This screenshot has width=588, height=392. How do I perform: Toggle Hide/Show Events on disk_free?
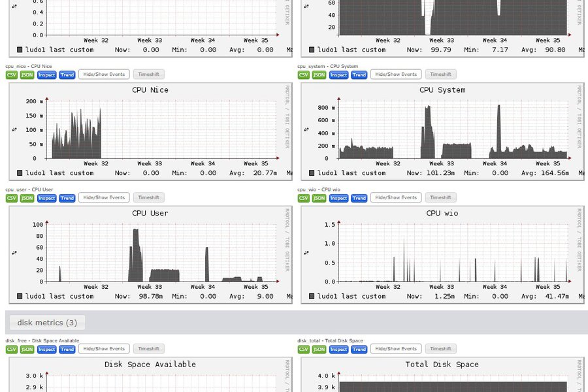[x=104, y=349]
